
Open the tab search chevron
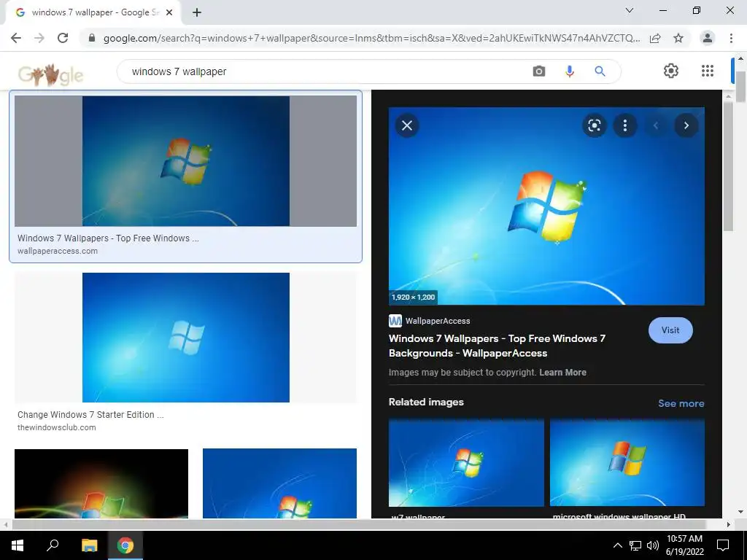630,10
